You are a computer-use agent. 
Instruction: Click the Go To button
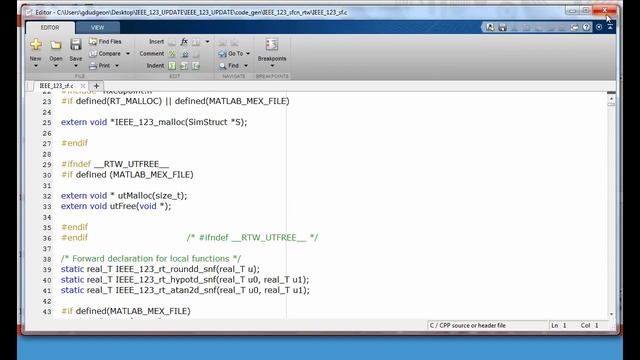pos(231,53)
